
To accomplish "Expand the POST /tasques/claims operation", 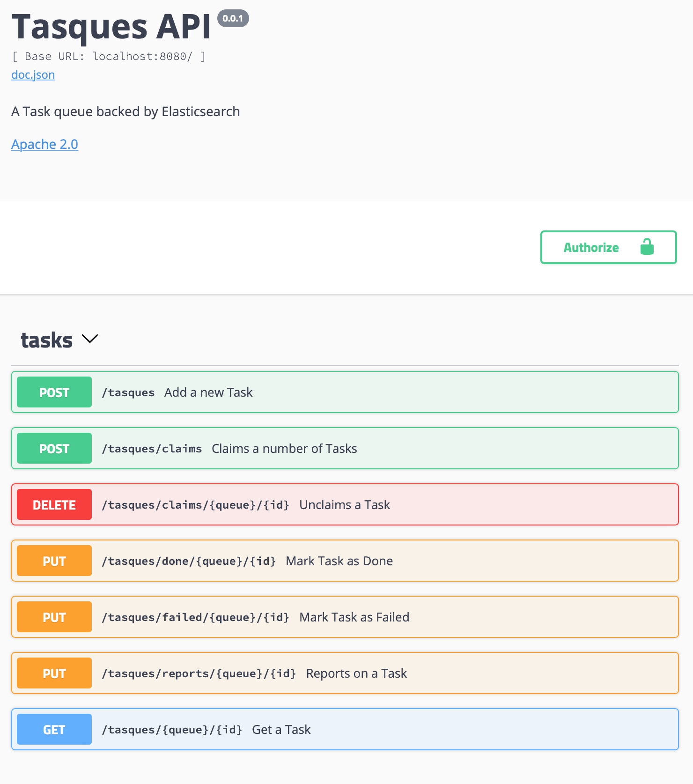I will pos(345,448).
